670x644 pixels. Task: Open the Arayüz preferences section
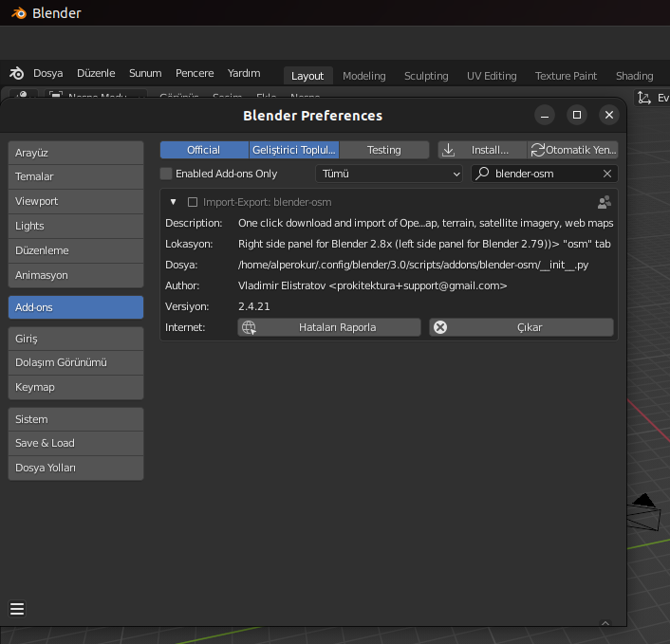(x=76, y=153)
